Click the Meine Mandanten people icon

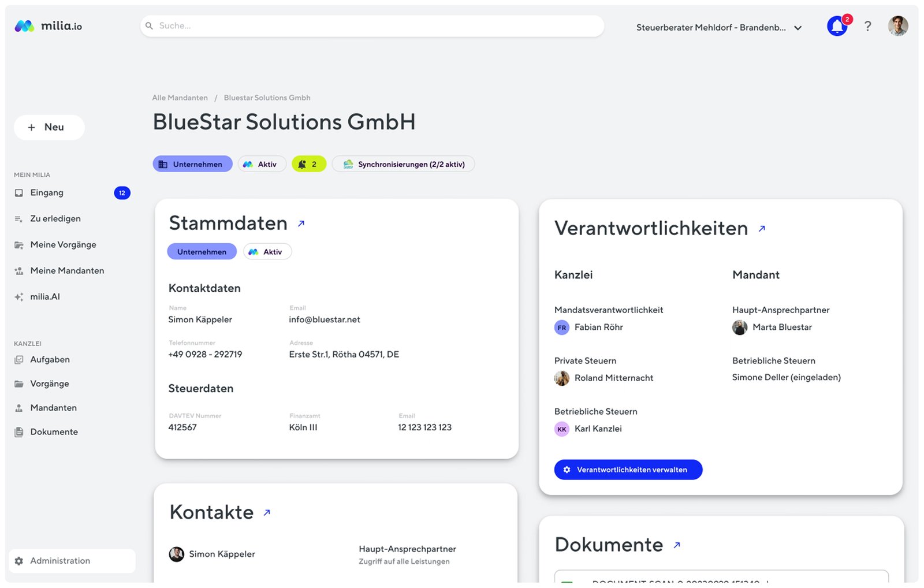(x=19, y=271)
